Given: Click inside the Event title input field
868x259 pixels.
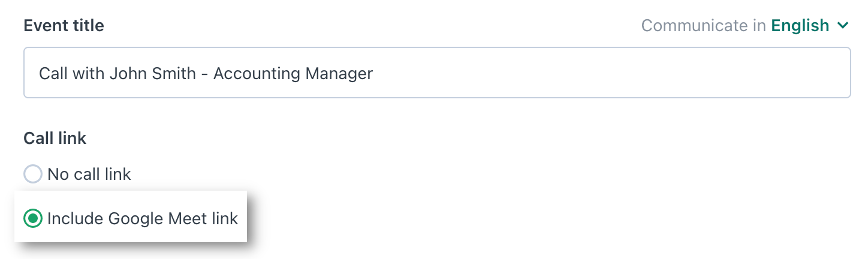Looking at the screenshot, I should pyautogui.click(x=437, y=73).
